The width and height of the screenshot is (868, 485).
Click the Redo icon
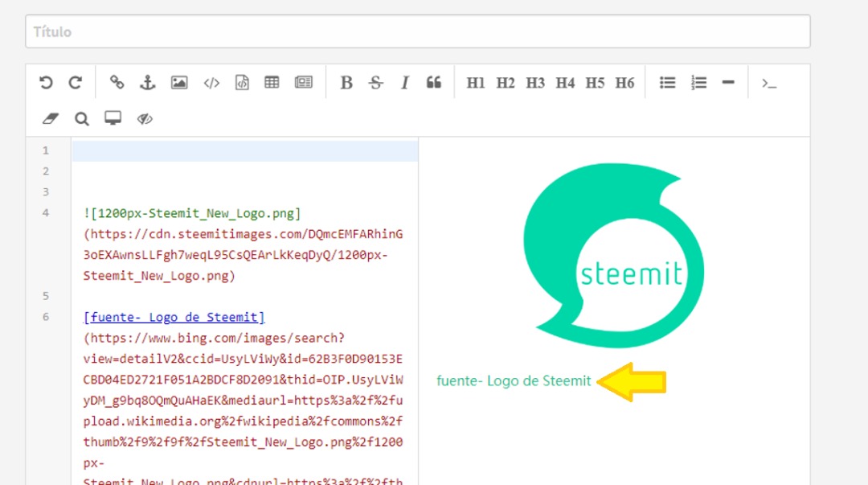coord(76,83)
